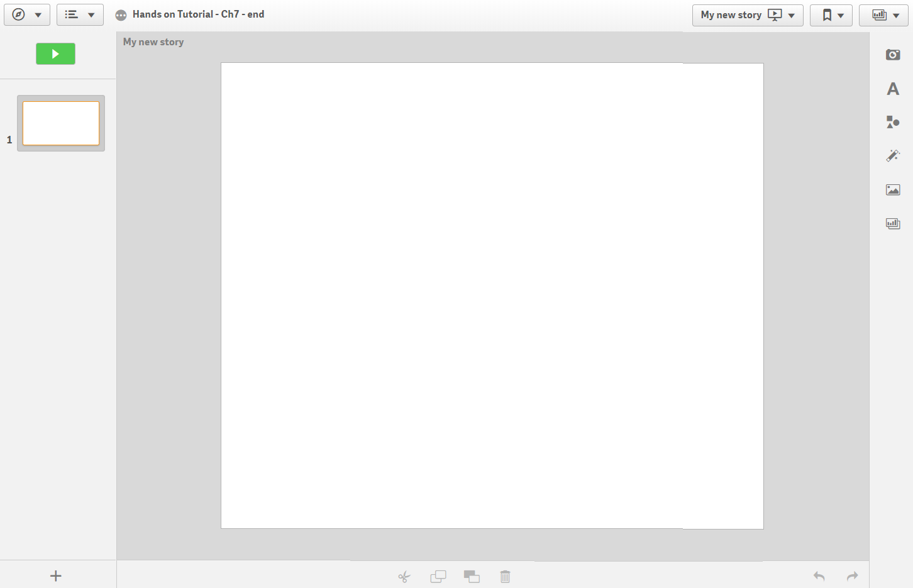The image size is (913, 588).
Task: Open the shapes library
Action: (893, 122)
